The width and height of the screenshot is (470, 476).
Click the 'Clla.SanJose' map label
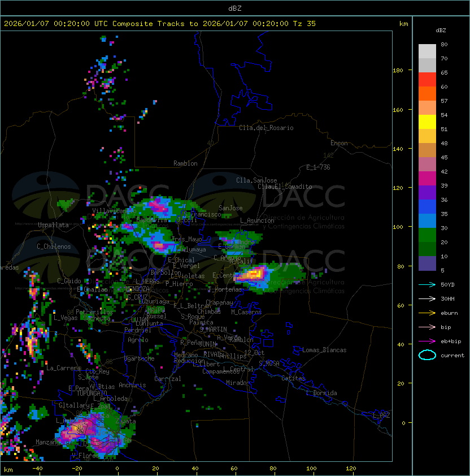[256, 180]
